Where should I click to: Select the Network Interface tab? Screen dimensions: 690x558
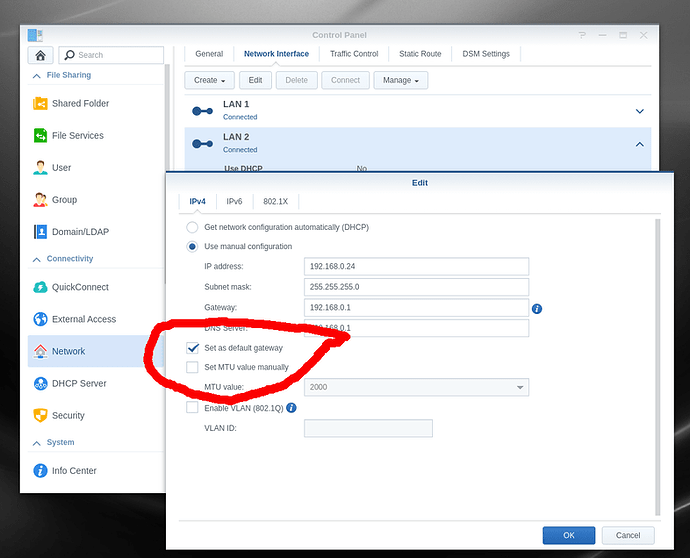(276, 54)
